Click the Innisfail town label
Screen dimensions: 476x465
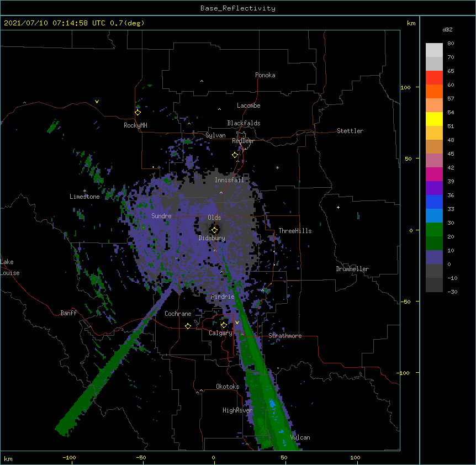click(x=229, y=180)
